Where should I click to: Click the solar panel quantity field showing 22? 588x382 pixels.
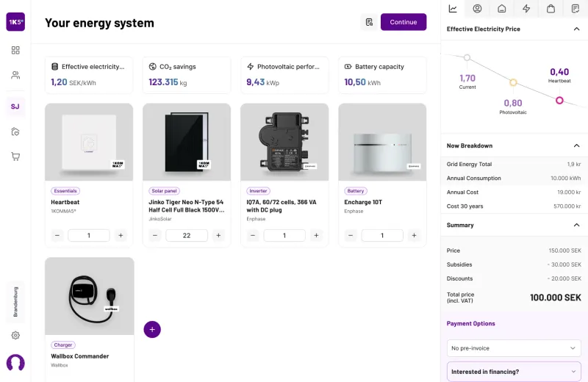pyautogui.click(x=187, y=235)
